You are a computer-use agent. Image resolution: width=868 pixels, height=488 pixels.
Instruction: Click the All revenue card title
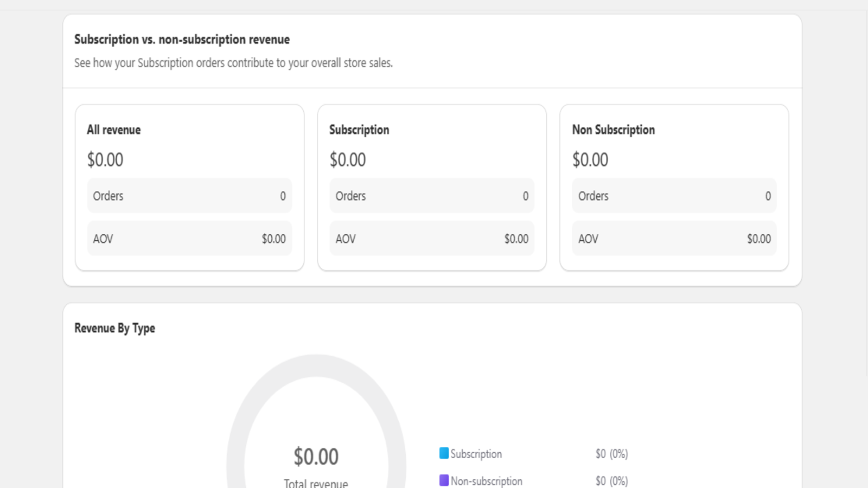pyautogui.click(x=114, y=130)
